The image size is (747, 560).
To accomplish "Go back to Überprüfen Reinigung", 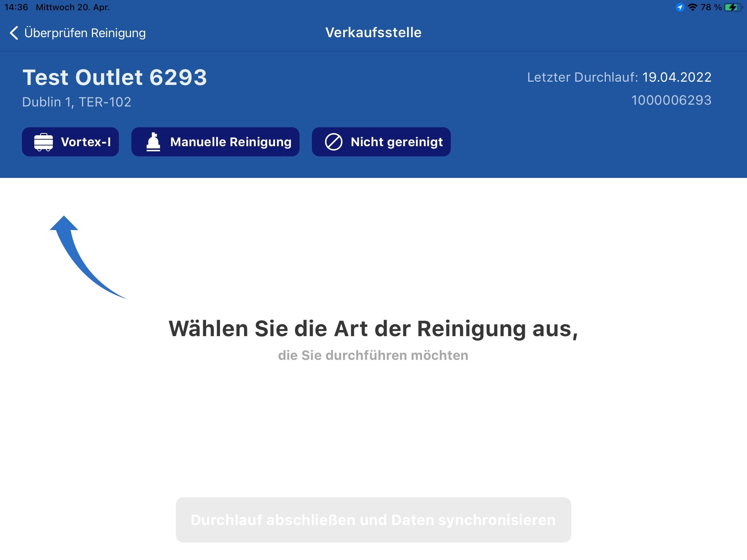I will click(x=77, y=33).
